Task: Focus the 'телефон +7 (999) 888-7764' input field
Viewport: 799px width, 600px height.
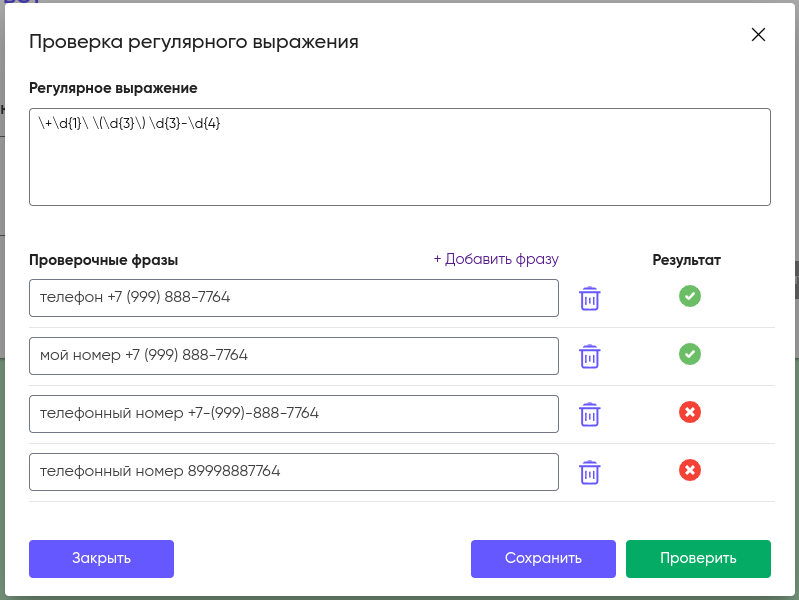Action: point(294,297)
